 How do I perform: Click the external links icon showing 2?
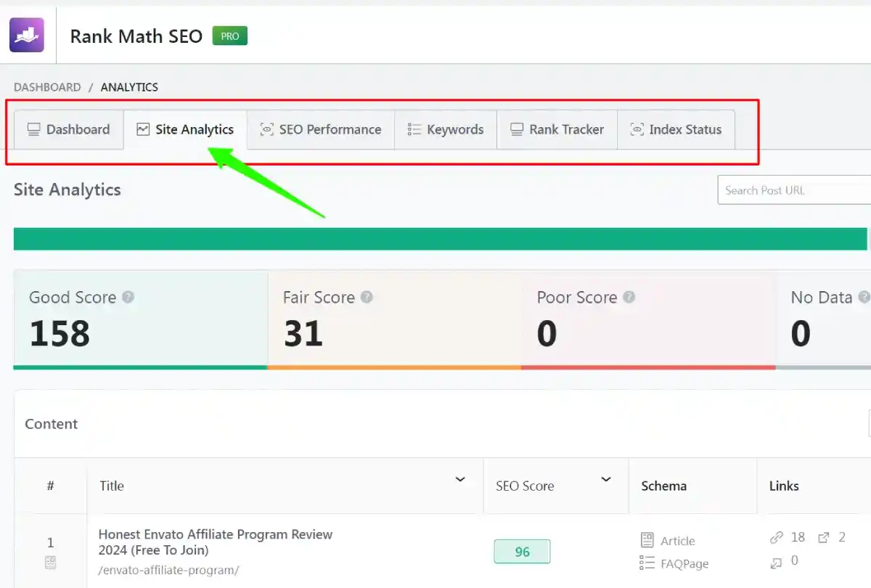(824, 537)
